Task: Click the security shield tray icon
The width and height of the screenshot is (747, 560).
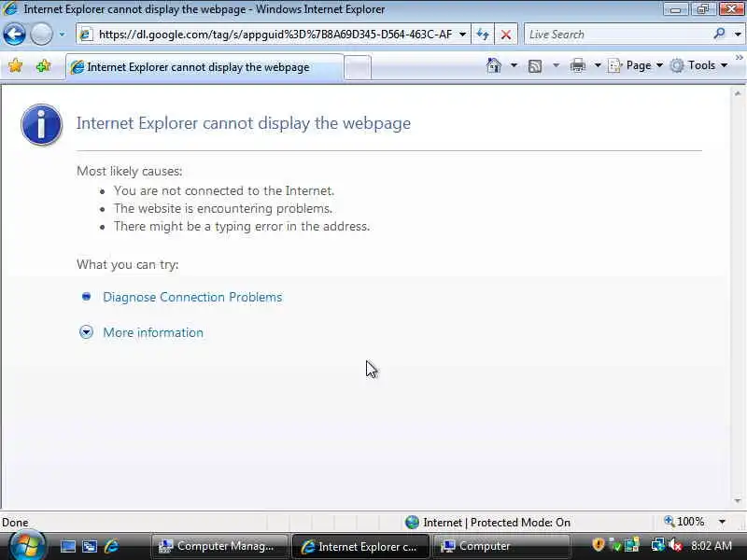Action: [x=599, y=544]
